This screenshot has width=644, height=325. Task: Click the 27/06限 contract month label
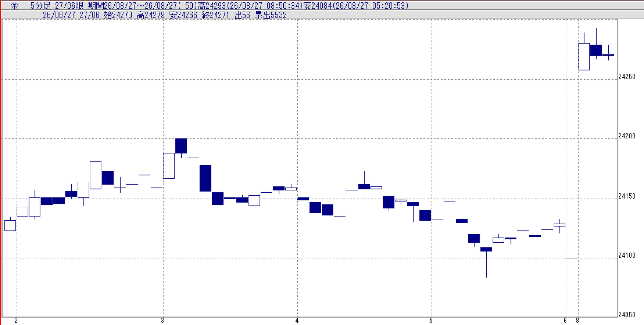click(69, 6)
